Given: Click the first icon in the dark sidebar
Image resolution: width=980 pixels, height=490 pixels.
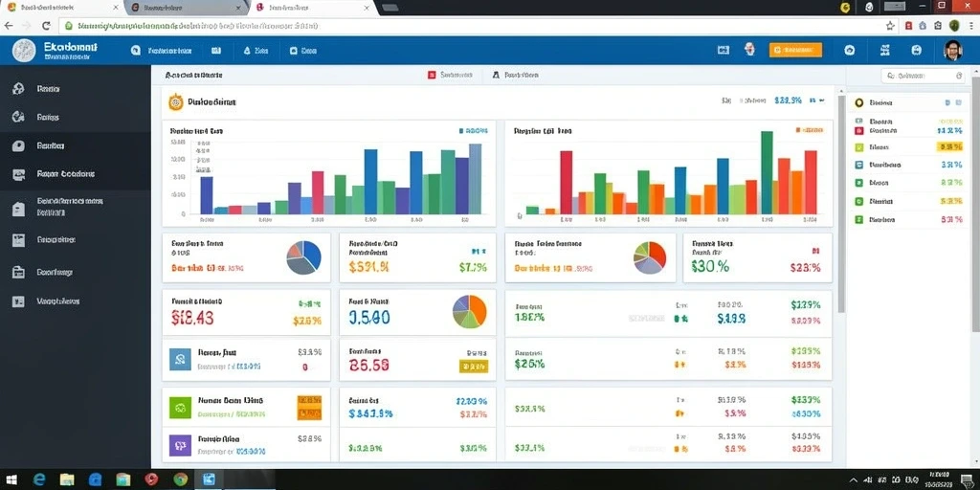Looking at the screenshot, I should (18, 89).
